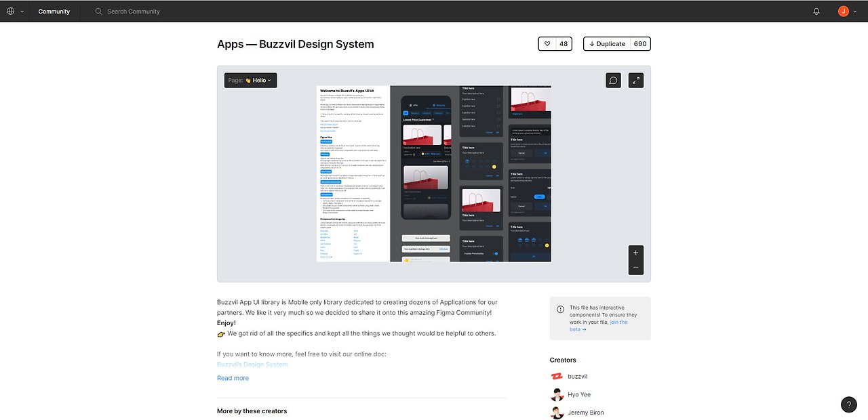Open the notifications bell
Image resolution: width=868 pixels, height=420 pixels.
point(816,12)
